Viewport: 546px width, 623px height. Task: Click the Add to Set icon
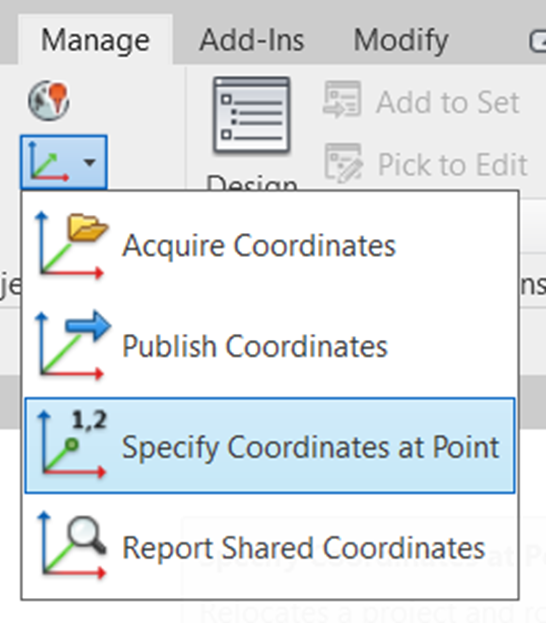[342, 99]
